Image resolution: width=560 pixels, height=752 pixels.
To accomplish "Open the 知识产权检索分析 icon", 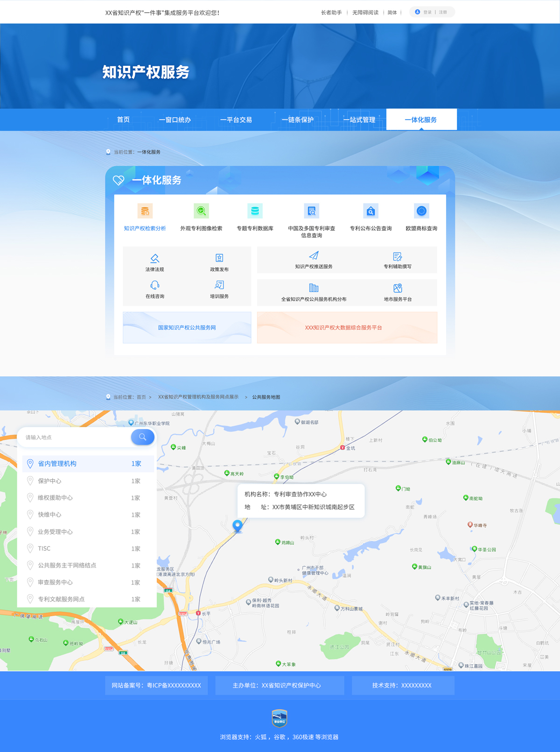I will tap(145, 211).
